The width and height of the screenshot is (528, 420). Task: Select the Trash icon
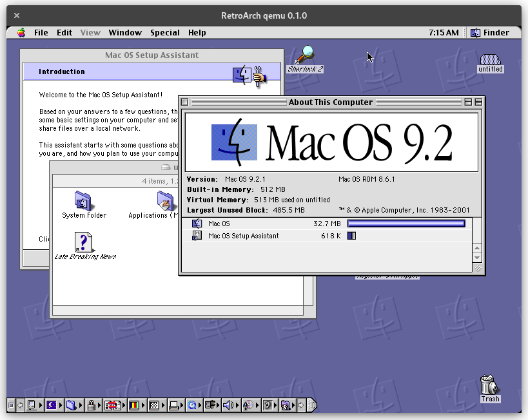(x=490, y=388)
